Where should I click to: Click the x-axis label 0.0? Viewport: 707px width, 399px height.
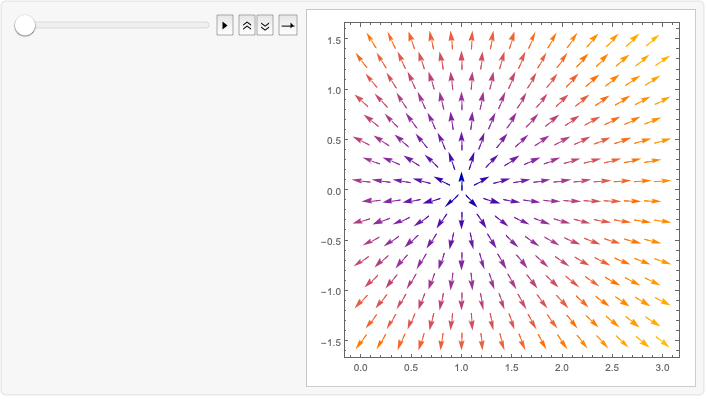tap(361, 368)
